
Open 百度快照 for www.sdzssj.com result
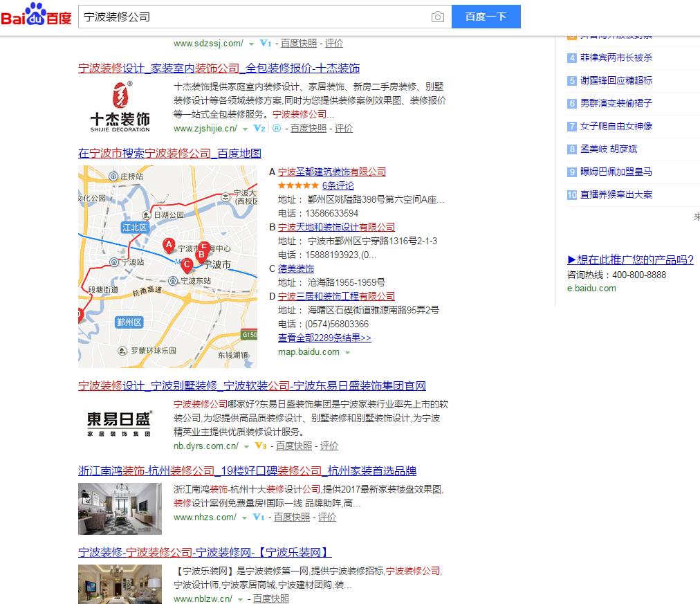[x=299, y=43]
